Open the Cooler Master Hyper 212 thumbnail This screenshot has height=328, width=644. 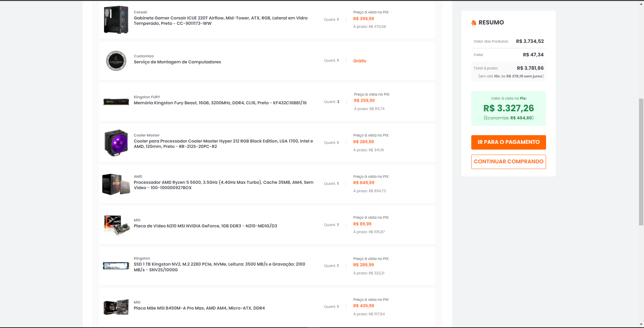pyautogui.click(x=116, y=143)
